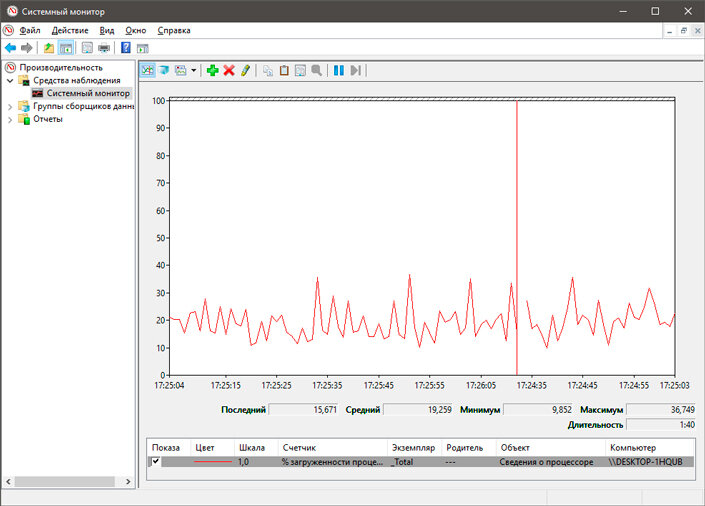705x506 pixels.
Task: Copy counter properties icon
Action: (268, 71)
